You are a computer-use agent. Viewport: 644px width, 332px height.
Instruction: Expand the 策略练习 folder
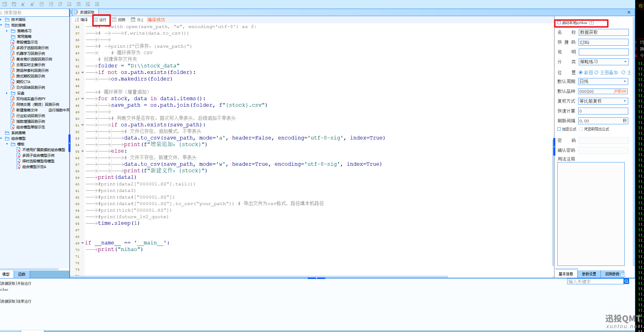(7, 31)
